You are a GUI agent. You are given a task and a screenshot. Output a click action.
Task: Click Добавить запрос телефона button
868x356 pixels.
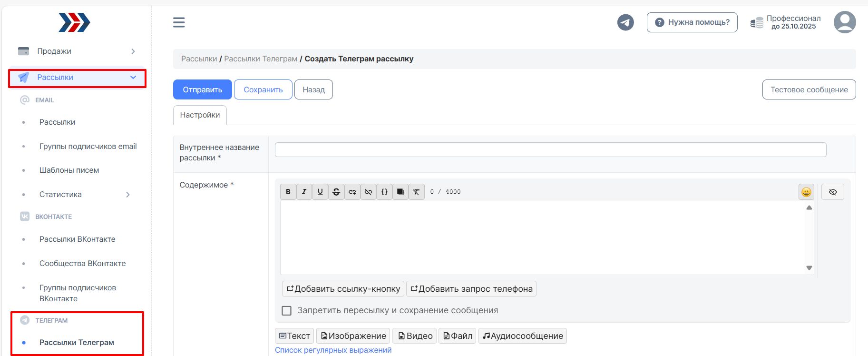(471, 289)
